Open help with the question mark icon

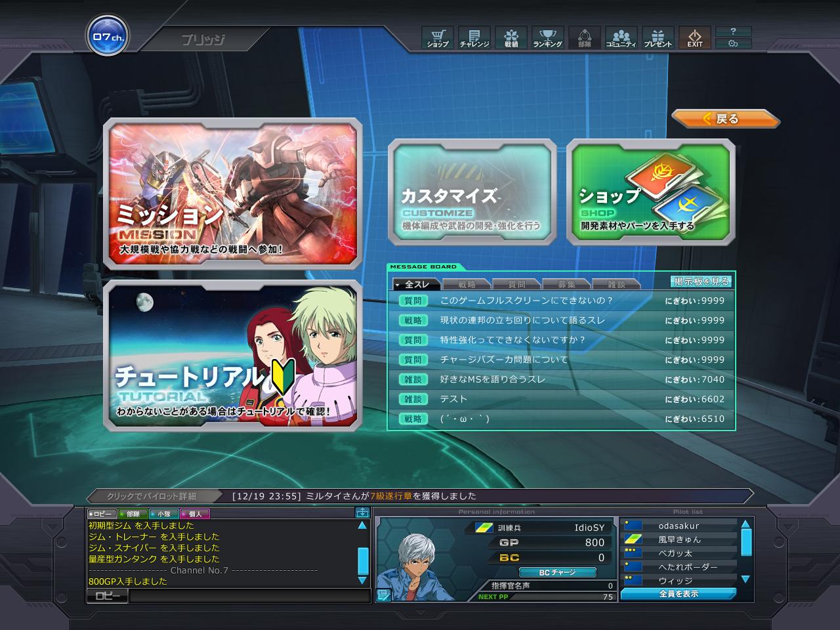(733, 31)
